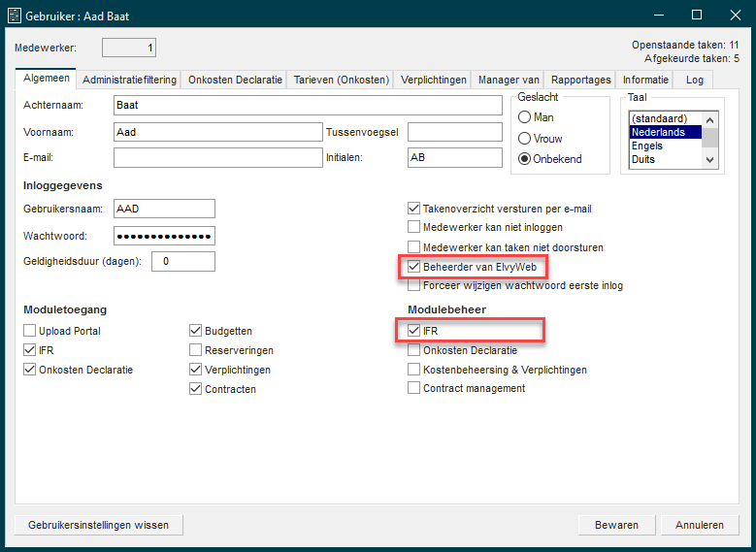The height and width of the screenshot is (552, 756).
Task: Pick Duits from the Taal list
Action: pos(644,159)
